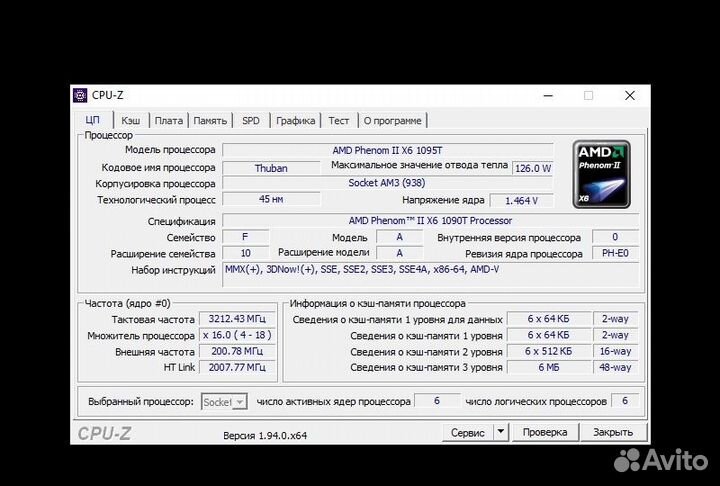
Task: Click the Socket AM3 (938) package value
Action: [388, 183]
